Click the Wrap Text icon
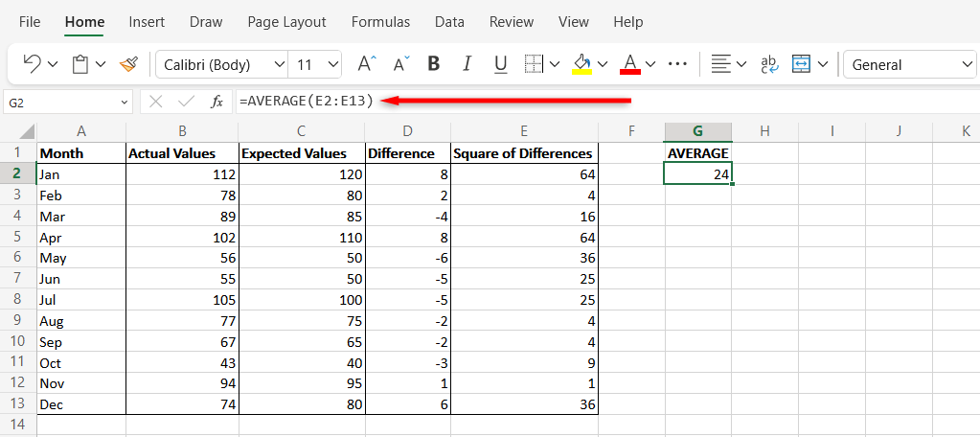This screenshot has width=980, height=437. (x=769, y=64)
